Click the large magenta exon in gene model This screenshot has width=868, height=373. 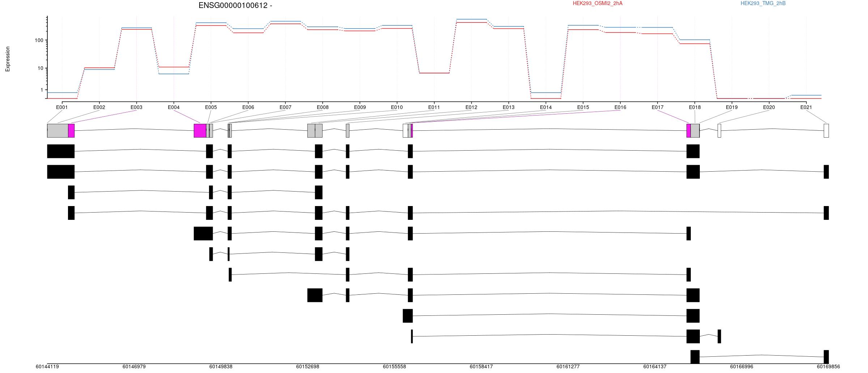click(200, 131)
